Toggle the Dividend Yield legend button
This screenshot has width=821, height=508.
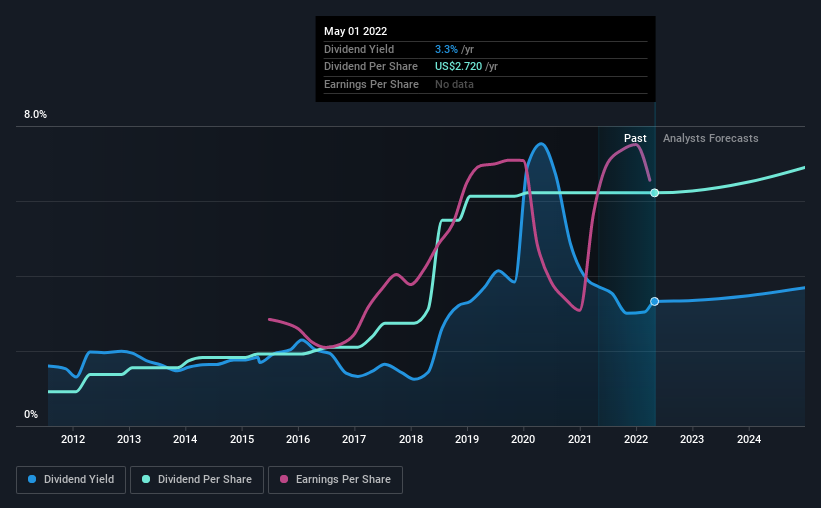click(x=71, y=480)
